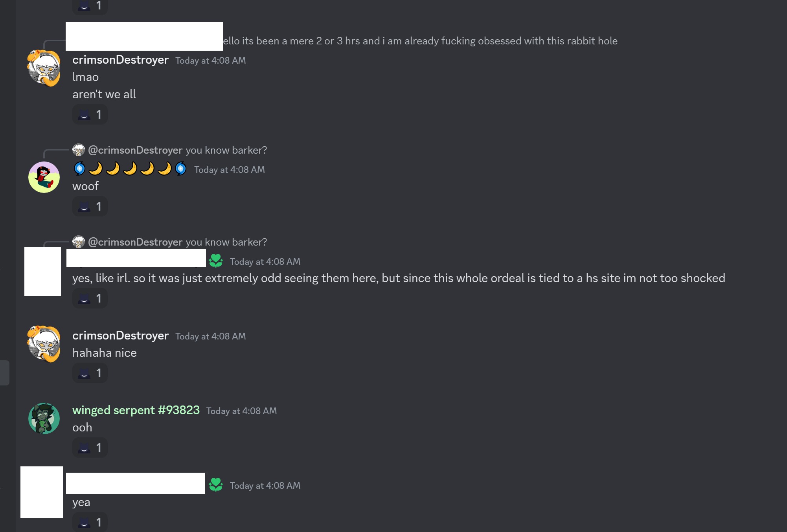Click the small reply avatar above "yes, like irl"

click(79, 242)
